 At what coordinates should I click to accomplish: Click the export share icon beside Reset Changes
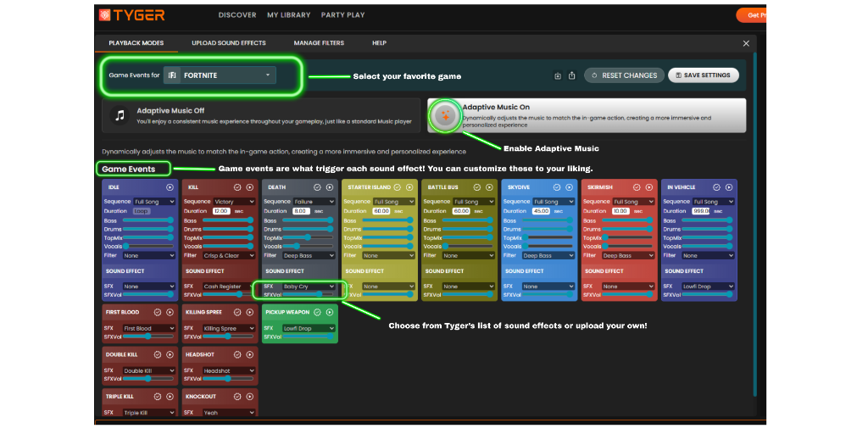572,75
